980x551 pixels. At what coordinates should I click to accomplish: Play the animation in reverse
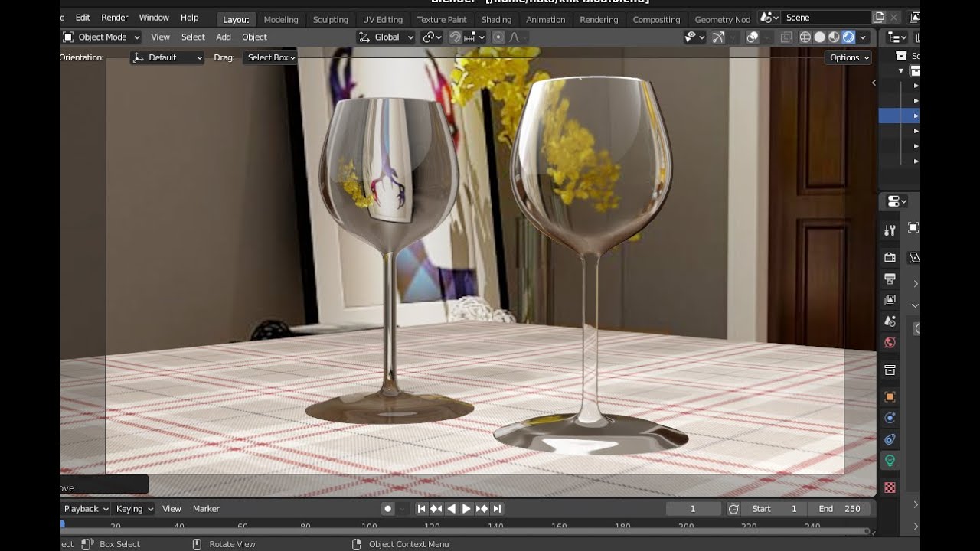(x=451, y=509)
